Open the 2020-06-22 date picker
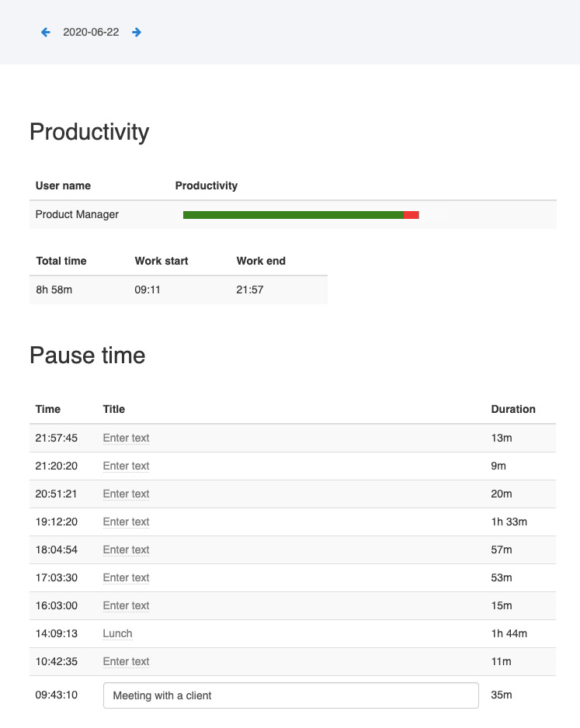Screen dimensions: 580x728 point(91,32)
